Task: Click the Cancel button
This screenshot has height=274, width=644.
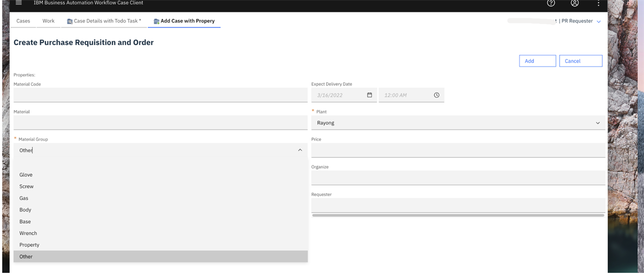Action: pyautogui.click(x=580, y=61)
